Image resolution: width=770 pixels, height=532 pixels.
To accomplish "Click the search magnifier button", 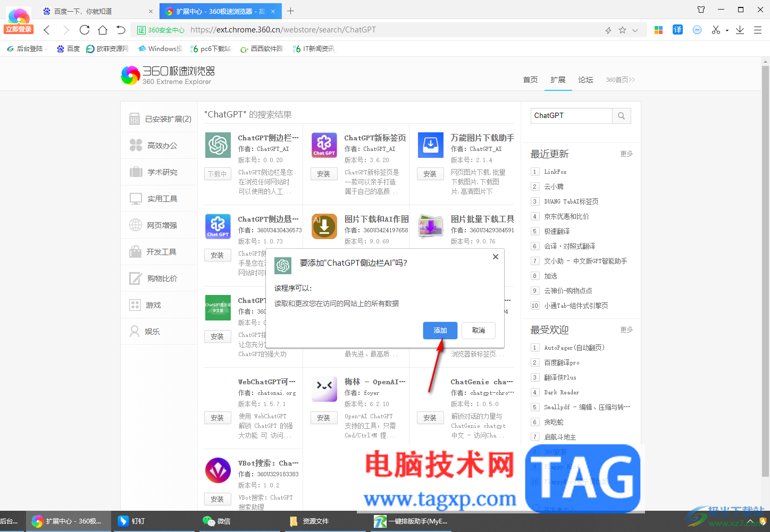I will click(621, 116).
